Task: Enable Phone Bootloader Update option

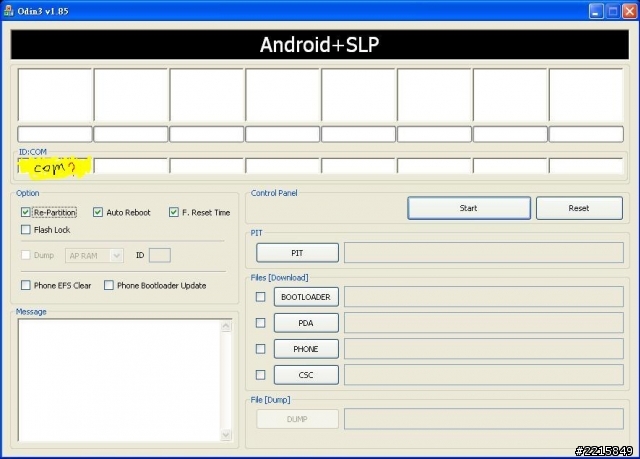Action: click(109, 285)
